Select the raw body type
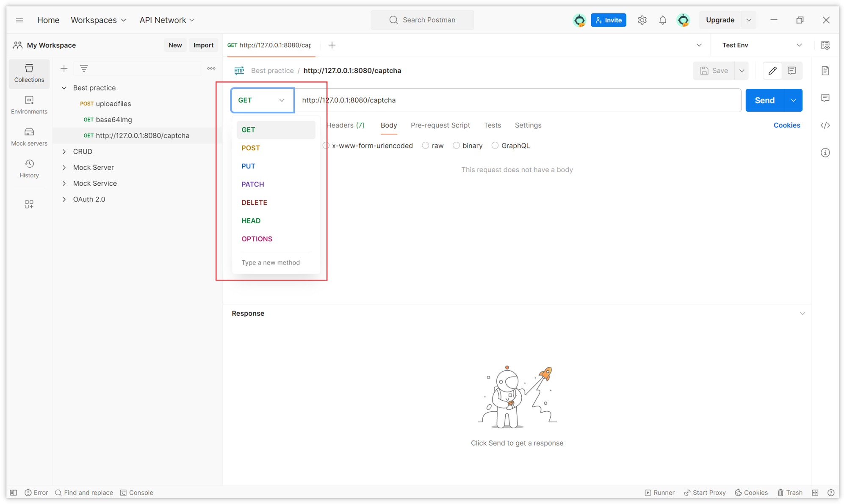This screenshot has width=847, height=504. pyautogui.click(x=426, y=146)
